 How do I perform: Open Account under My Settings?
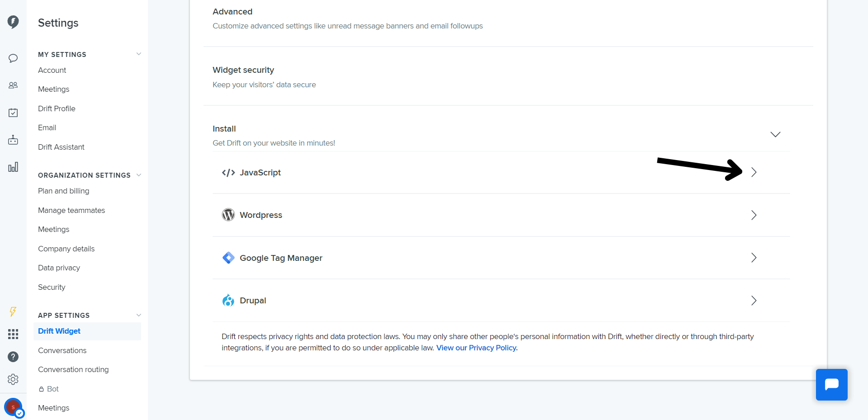52,70
